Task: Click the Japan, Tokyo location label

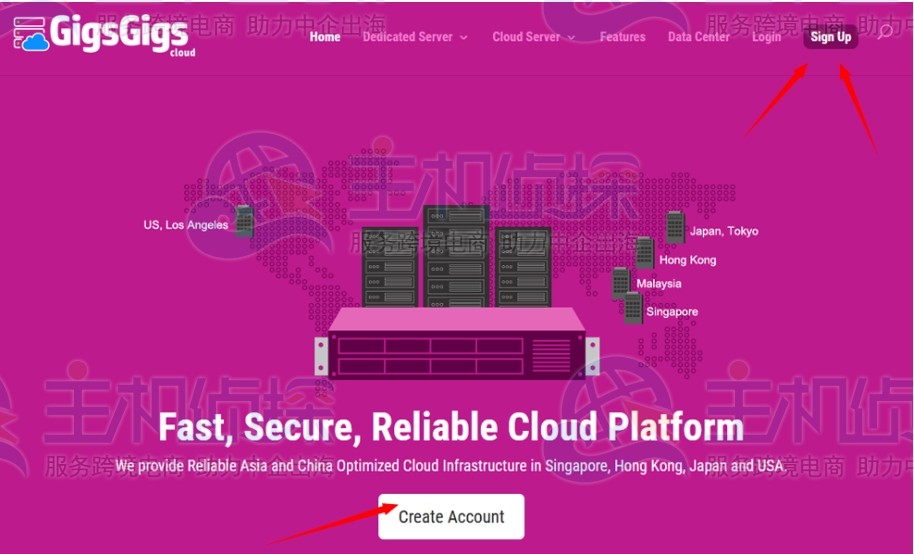Action: pyautogui.click(x=724, y=231)
